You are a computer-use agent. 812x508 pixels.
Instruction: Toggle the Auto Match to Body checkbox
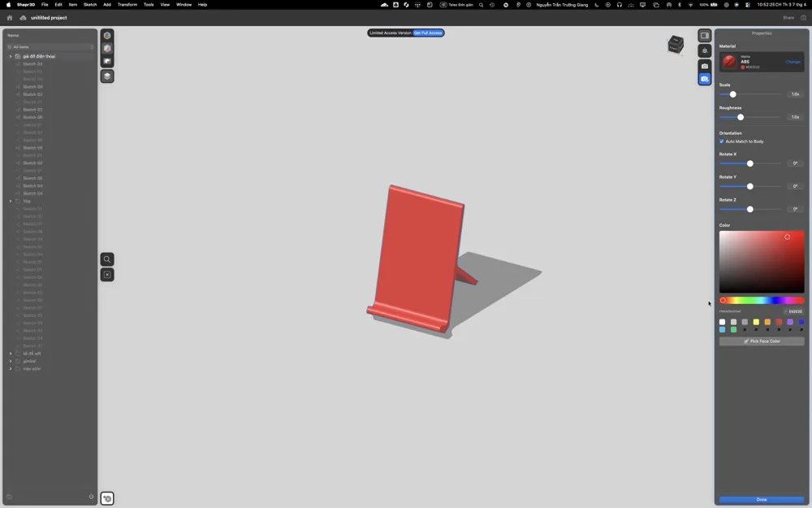coord(721,141)
